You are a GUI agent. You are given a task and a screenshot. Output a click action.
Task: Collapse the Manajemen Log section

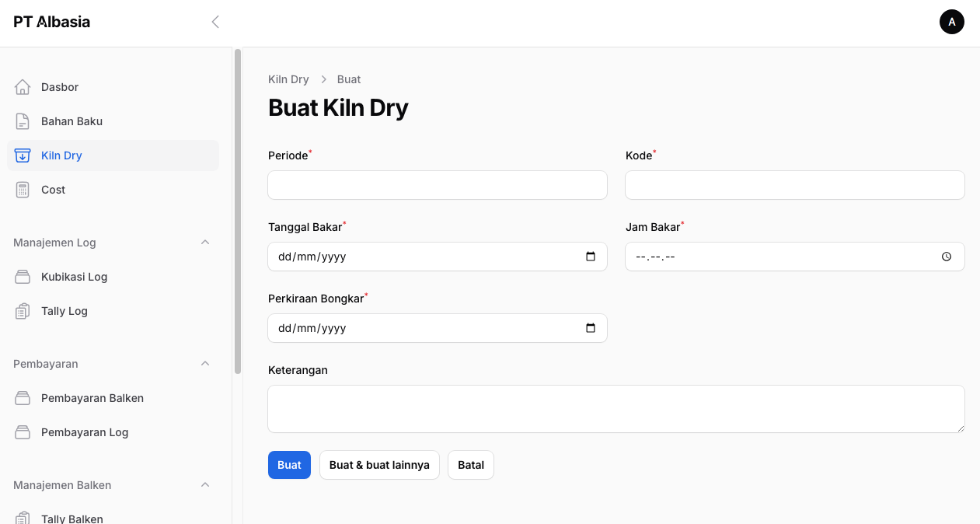tap(205, 243)
